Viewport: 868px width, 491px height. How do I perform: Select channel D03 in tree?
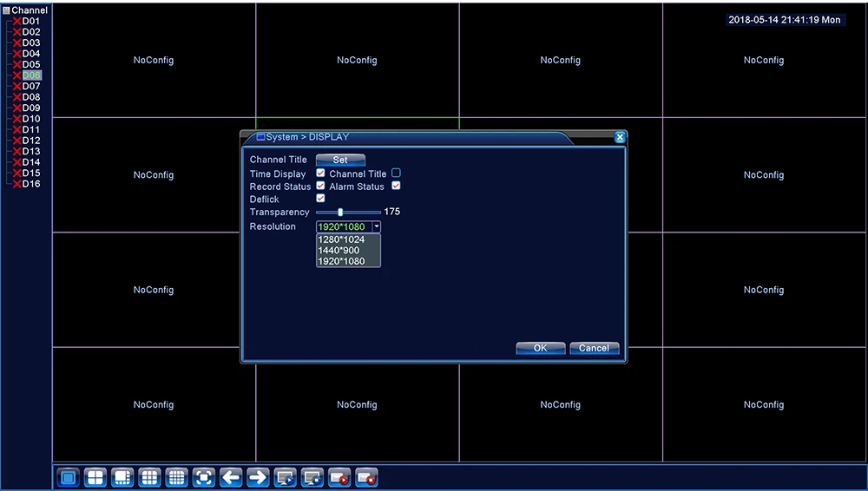click(x=31, y=43)
